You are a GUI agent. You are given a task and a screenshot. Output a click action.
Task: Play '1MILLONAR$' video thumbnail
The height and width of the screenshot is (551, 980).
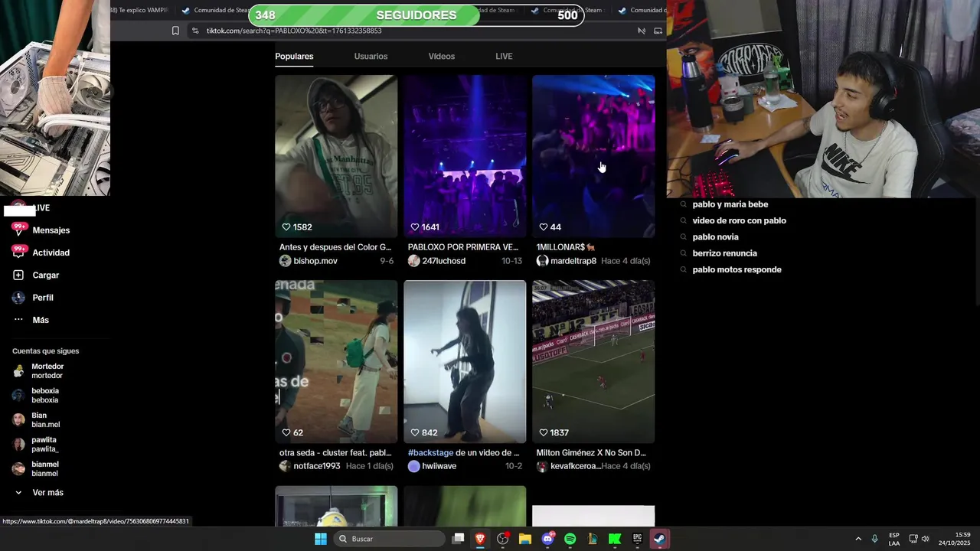coord(593,156)
